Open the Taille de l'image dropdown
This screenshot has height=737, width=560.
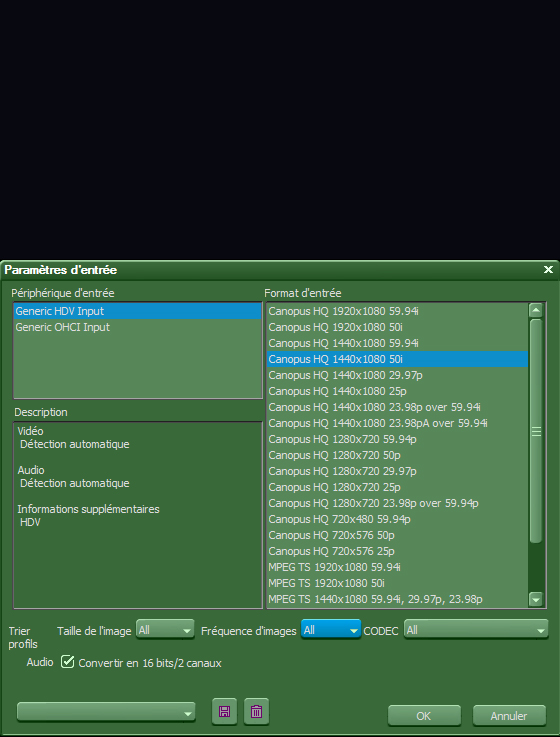coord(165,630)
